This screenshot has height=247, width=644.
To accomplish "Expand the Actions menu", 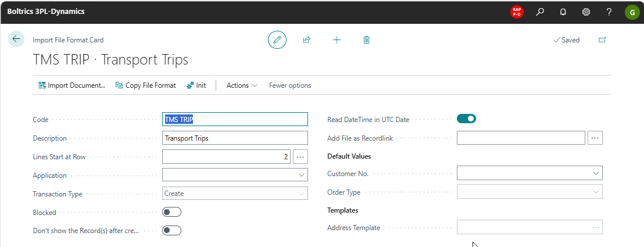I will (241, 85).
